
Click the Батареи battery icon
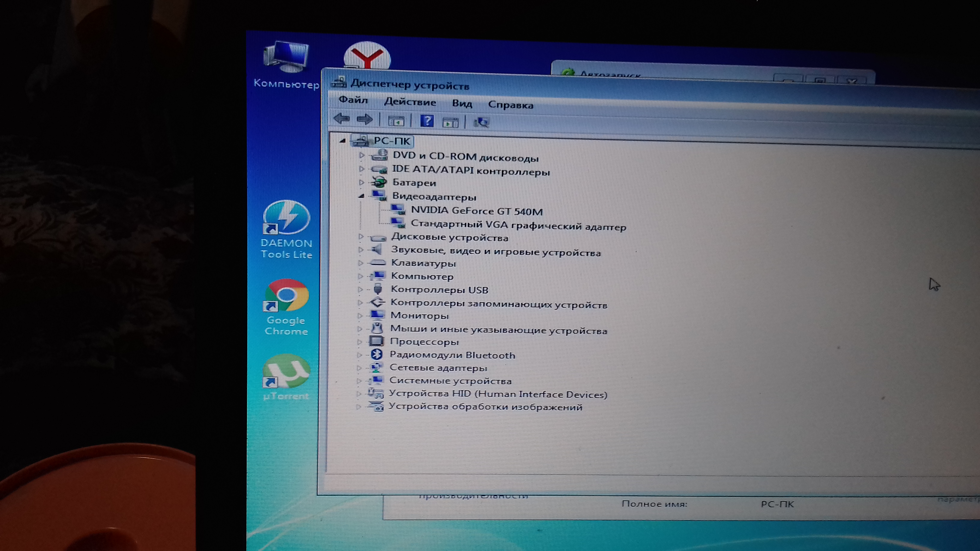(379, 182)
